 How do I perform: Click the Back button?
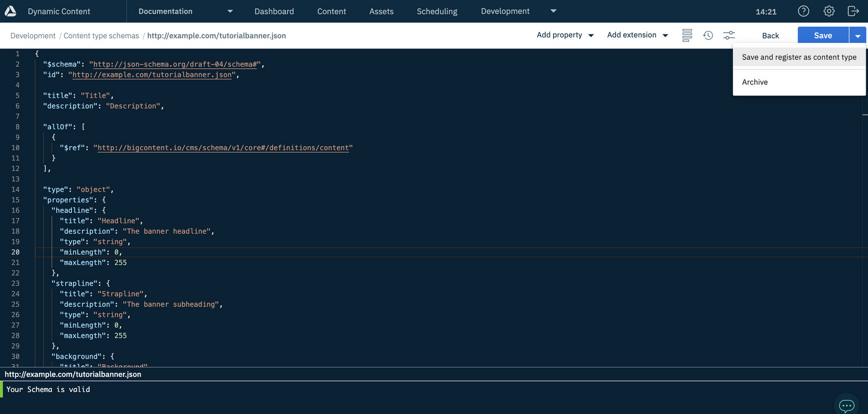click(770, 36)
